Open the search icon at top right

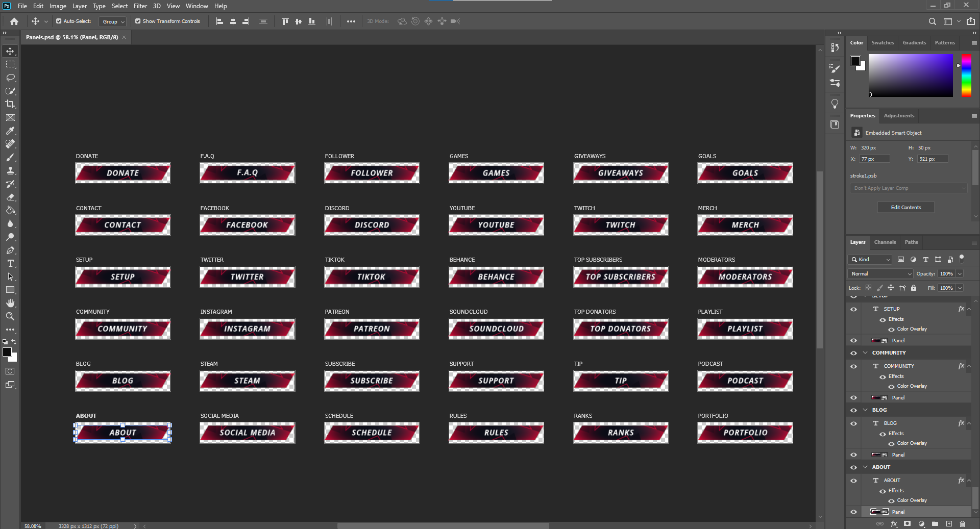point(932,21)
